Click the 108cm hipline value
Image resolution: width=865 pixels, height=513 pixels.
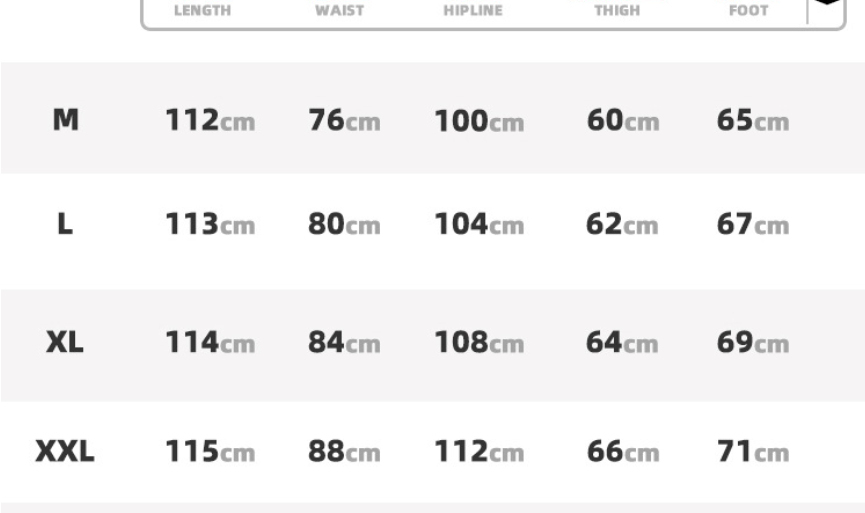(x=479, y=343)
